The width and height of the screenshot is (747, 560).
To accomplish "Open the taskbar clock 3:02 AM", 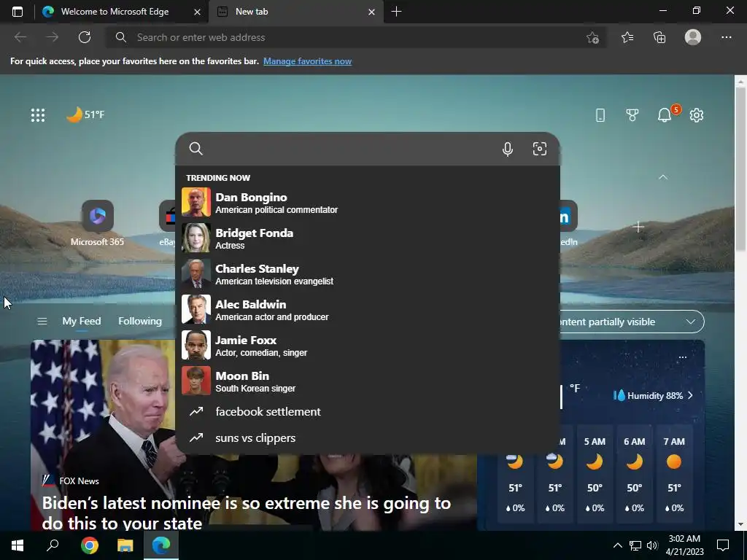I will (684, 545).
